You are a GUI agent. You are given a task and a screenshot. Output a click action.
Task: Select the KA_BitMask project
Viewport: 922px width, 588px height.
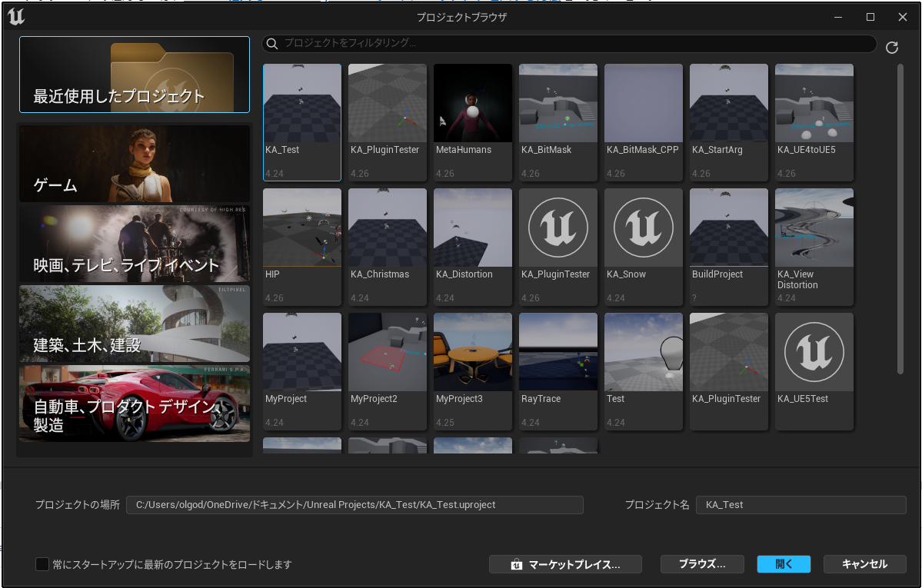click(x=558, y=122)
